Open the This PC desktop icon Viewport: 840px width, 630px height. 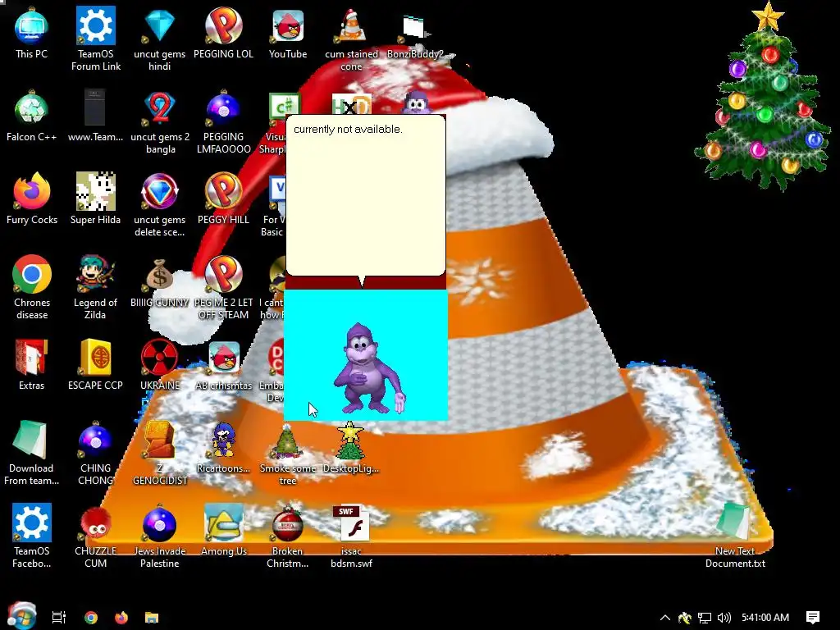point(32,33)
